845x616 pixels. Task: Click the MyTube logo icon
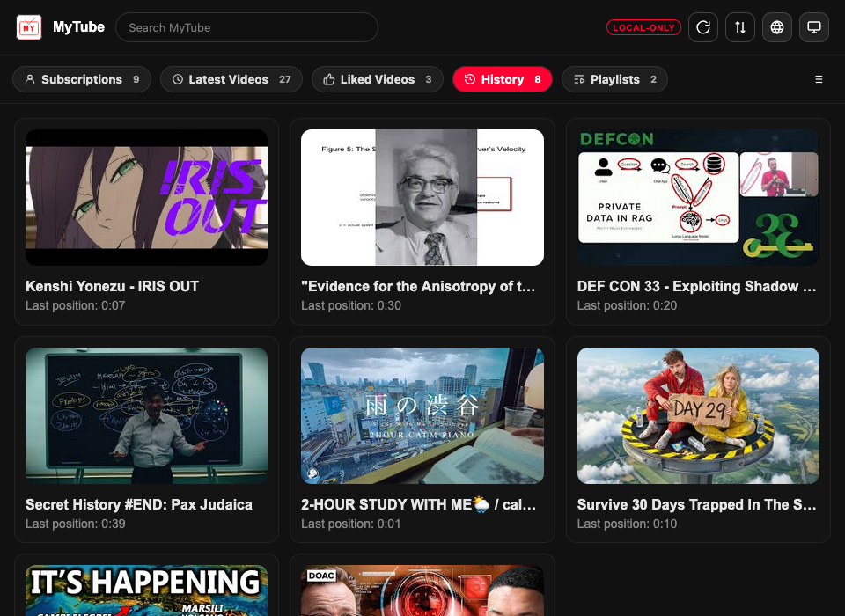(29, 27)
